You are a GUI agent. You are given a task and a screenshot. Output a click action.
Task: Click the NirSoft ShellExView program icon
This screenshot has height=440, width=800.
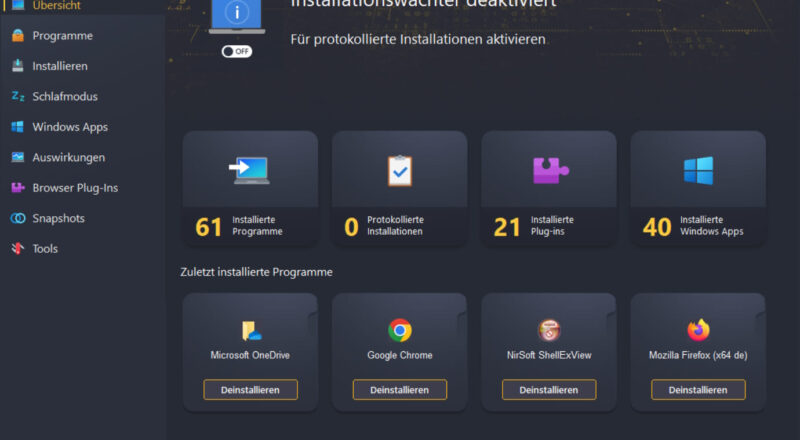tap(549, 330)
